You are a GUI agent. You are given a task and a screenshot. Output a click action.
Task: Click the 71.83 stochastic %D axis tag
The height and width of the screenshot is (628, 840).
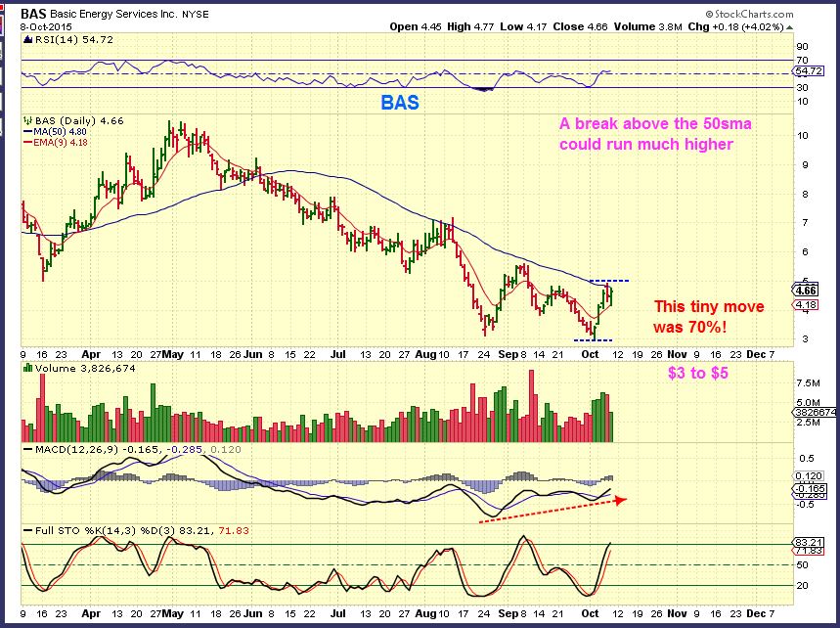pyautogui.click(x=808, y=551)
